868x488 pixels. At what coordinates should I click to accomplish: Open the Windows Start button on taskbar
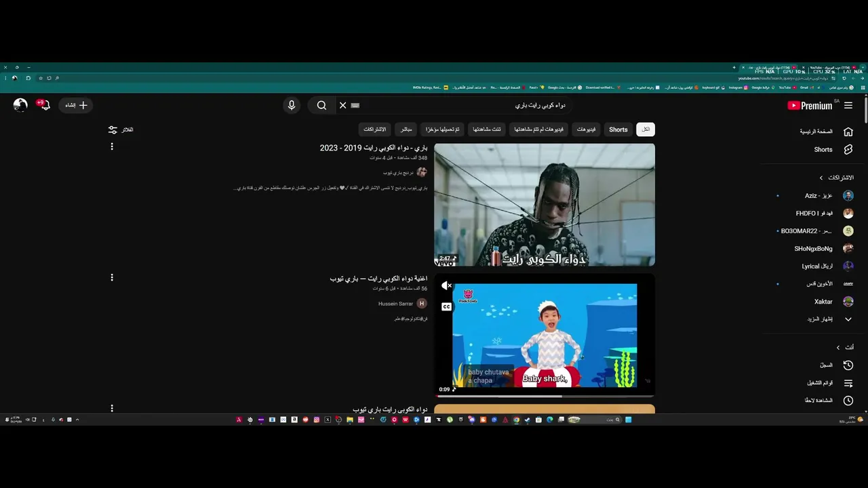pyautogui.click(x=628, y=420)
